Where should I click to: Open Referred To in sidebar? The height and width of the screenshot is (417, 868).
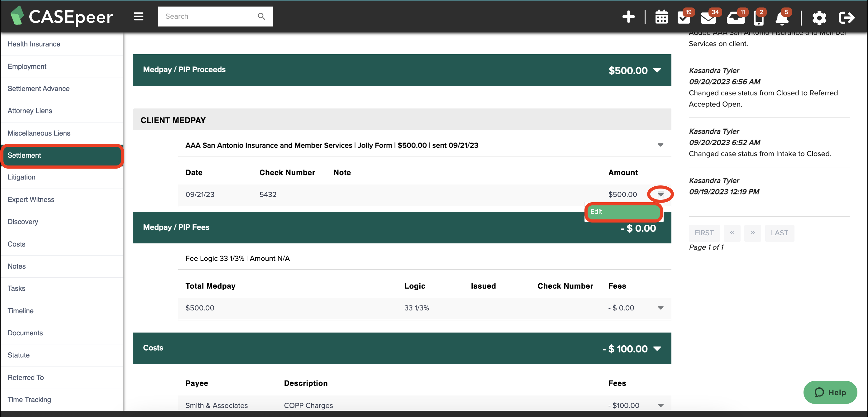point(62,377)
